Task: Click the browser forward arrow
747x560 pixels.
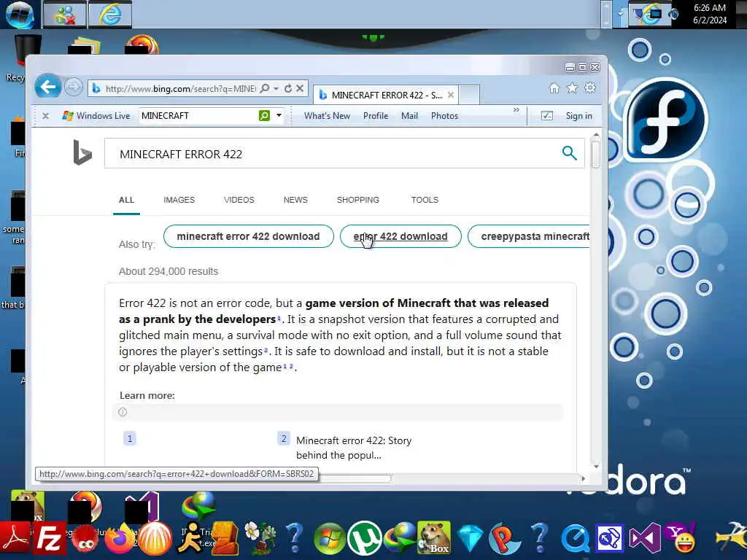Action: (73, 87)
